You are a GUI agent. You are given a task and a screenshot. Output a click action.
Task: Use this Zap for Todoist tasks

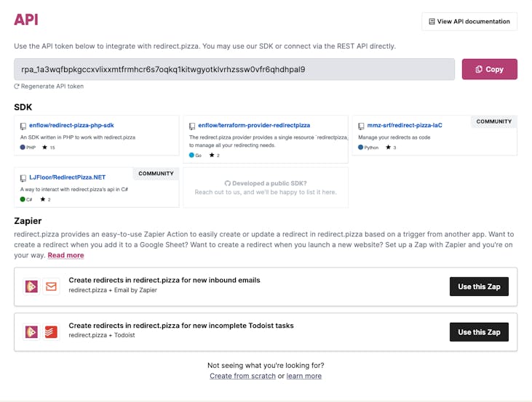coord(479,331)
